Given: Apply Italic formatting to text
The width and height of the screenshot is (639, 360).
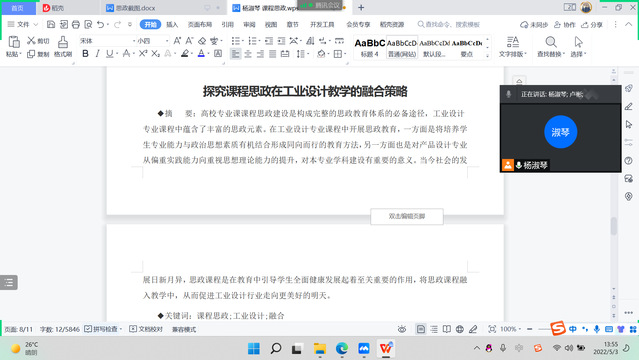Looking at the screenshot, I should (97, 53).
